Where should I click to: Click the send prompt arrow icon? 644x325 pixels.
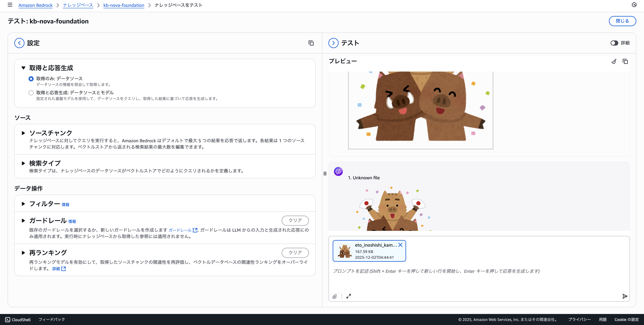(x=625, y=296)
